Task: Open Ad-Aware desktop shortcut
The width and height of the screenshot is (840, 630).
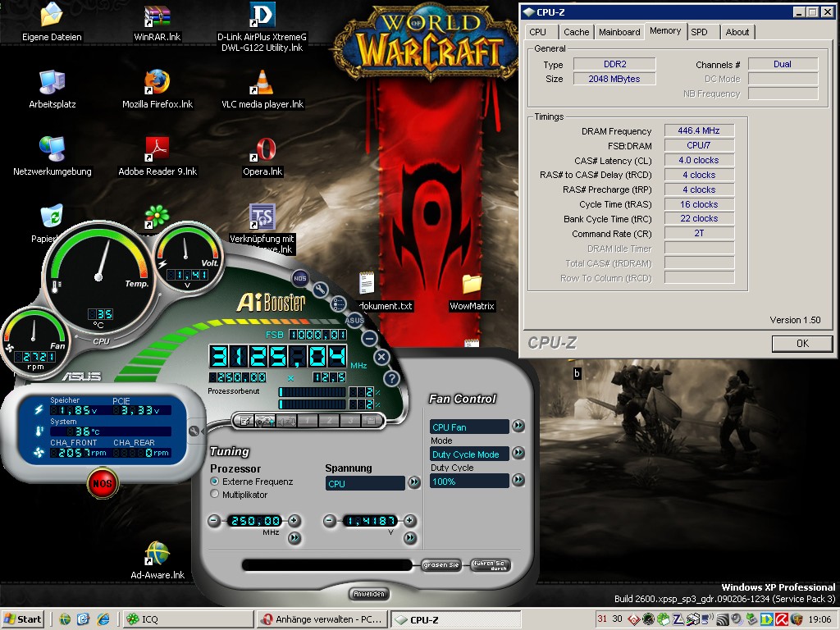Action: [x=157, y=560]
